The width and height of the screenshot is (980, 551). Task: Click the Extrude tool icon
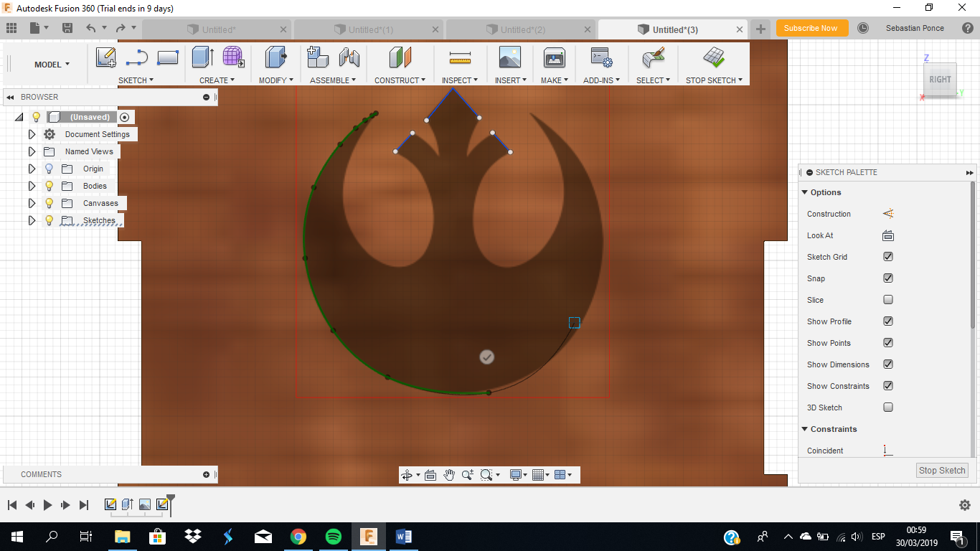[203, 57]
